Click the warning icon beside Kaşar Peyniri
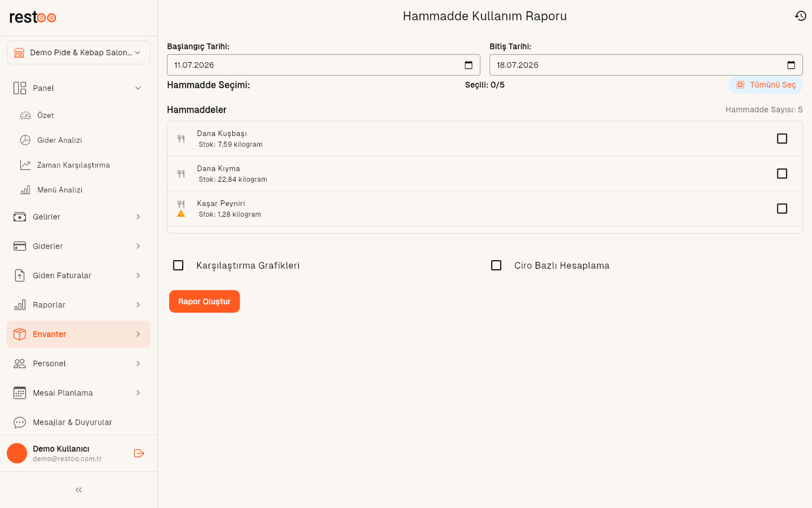 click(181, 214)
